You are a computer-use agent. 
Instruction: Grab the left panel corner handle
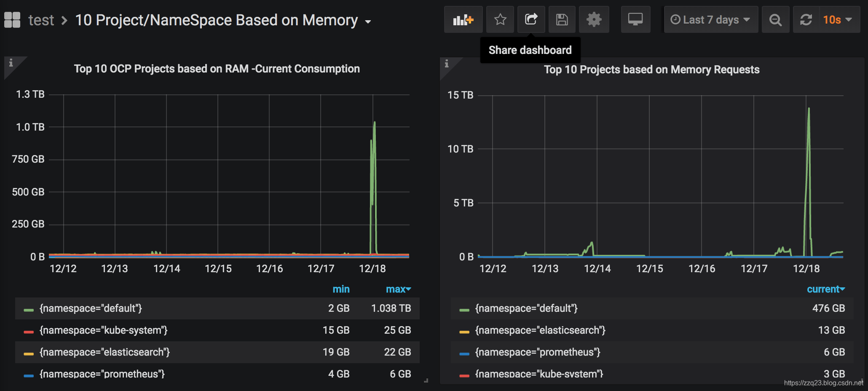[x=426, y=380]
